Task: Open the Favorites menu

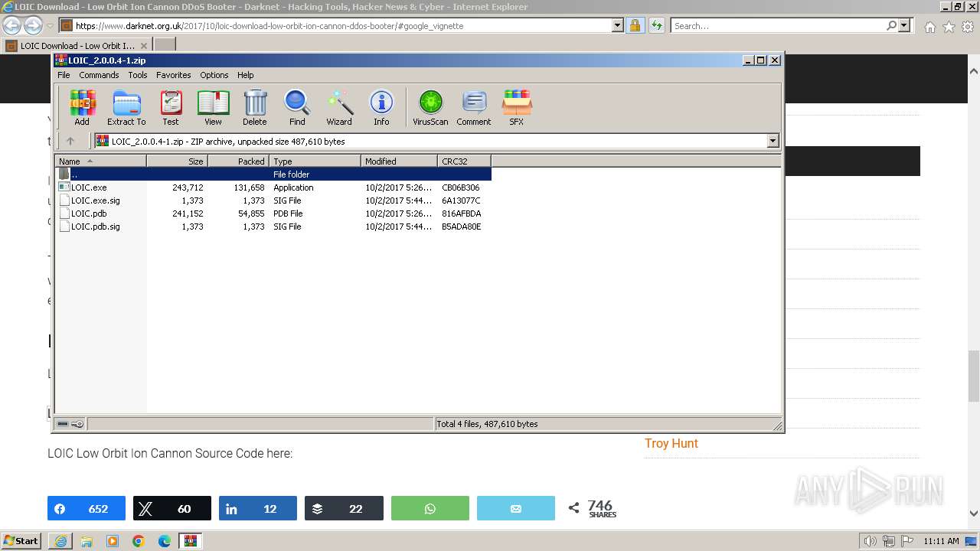Action: pyautogui.click(x=174, y=75)
